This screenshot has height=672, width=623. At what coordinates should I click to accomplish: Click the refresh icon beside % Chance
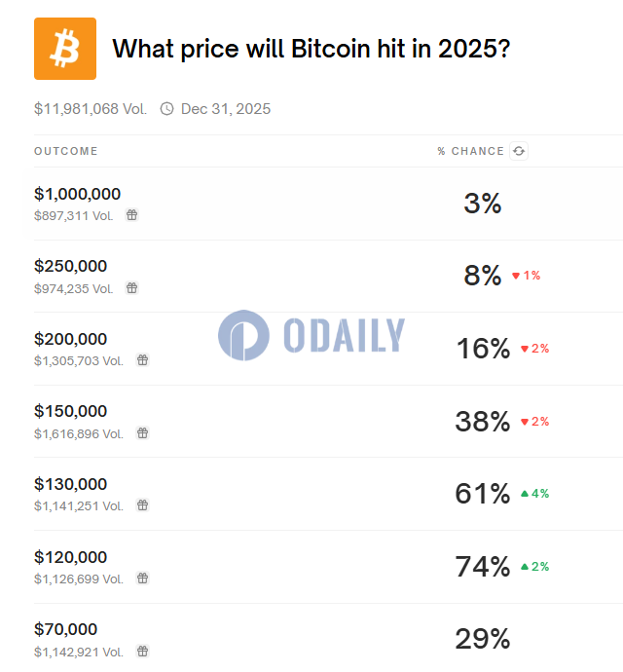coord(519,151)
